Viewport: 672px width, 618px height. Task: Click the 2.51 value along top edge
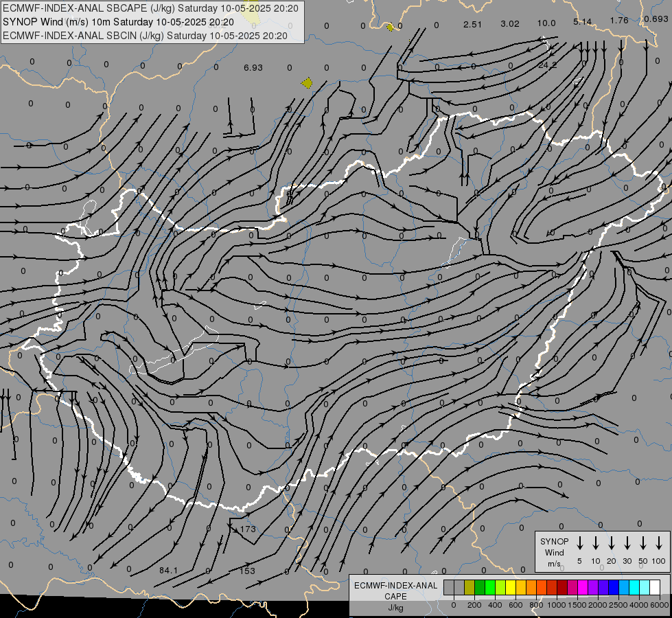pos(472,25)
